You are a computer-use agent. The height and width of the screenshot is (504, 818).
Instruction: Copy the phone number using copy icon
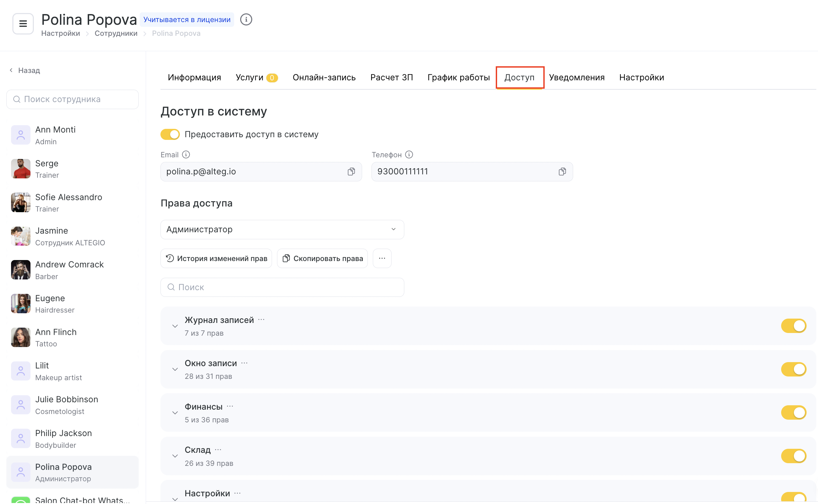[562, 172]
